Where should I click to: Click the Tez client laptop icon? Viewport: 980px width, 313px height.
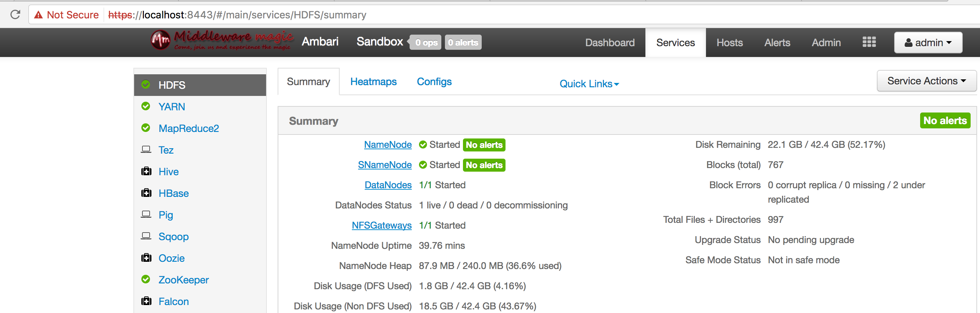146,149
